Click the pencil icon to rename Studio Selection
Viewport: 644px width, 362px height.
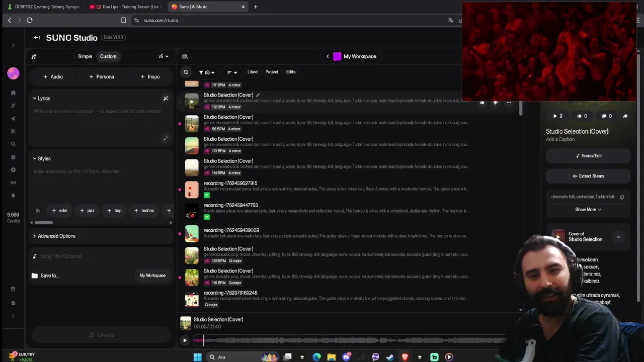258,95
